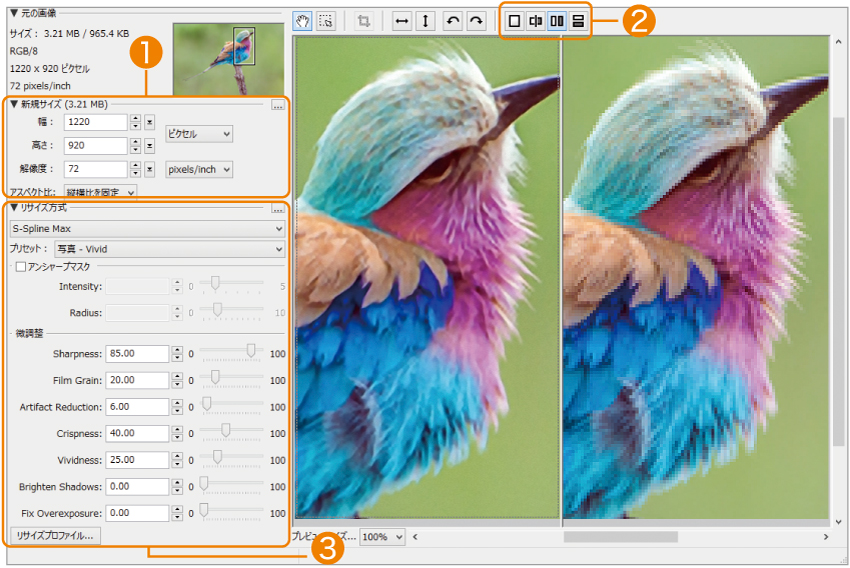Flip the image vertically
Image resolution: width=850 pixels, height=568 pixels.
coord(426,20)
